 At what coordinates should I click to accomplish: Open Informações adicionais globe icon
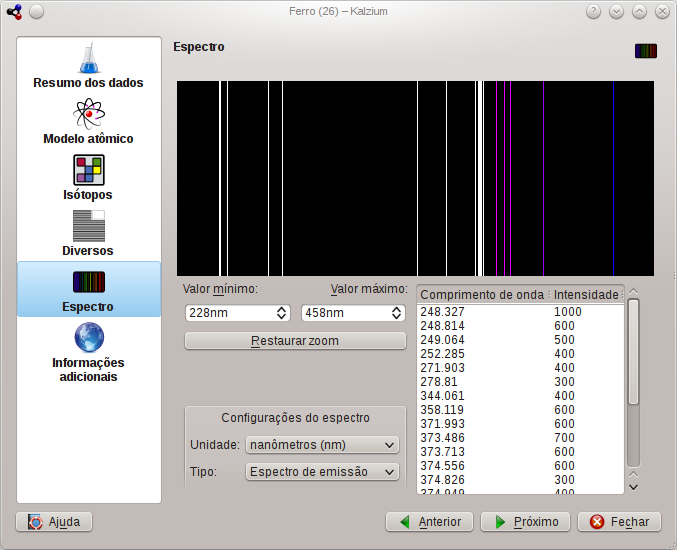point(88,336)
